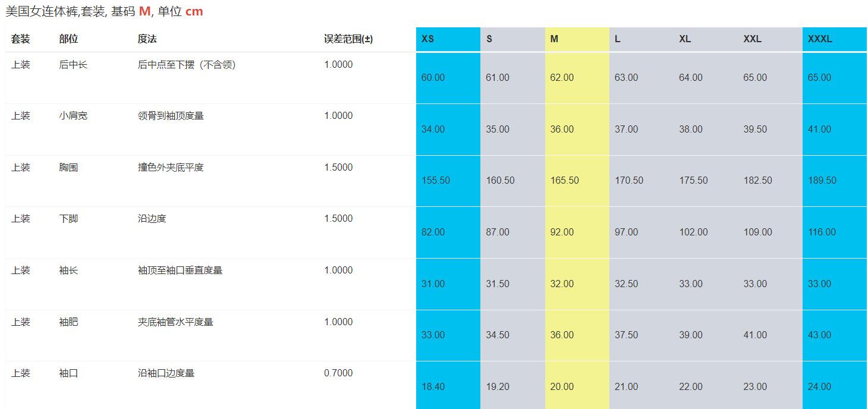Click the 下脚 XXL value 109.00
Screen dimensions: 868x409
click(757, 232)
